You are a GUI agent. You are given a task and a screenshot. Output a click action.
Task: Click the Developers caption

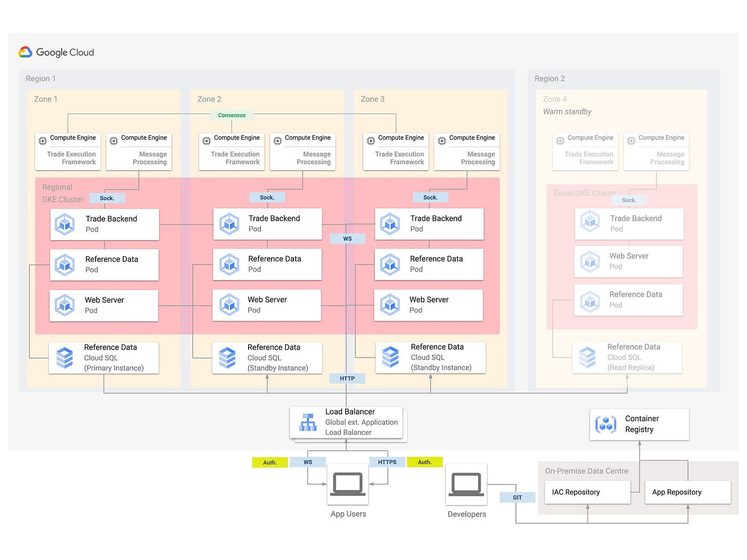click(x=467, y=514)
